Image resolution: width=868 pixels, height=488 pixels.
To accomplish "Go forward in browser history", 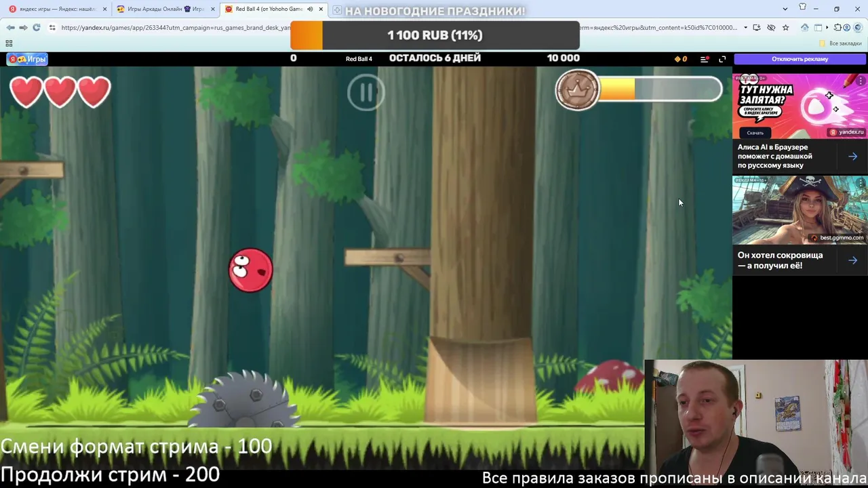I will click(23, 27).
